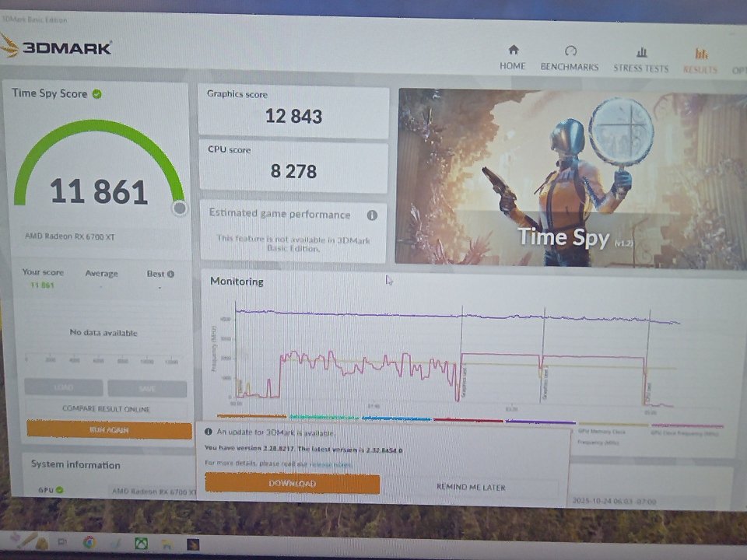Image resolution: width=747 pixels, height=560 pixels.
Task: Go to the Benchmarks tab
Action: tap(570, 67)
